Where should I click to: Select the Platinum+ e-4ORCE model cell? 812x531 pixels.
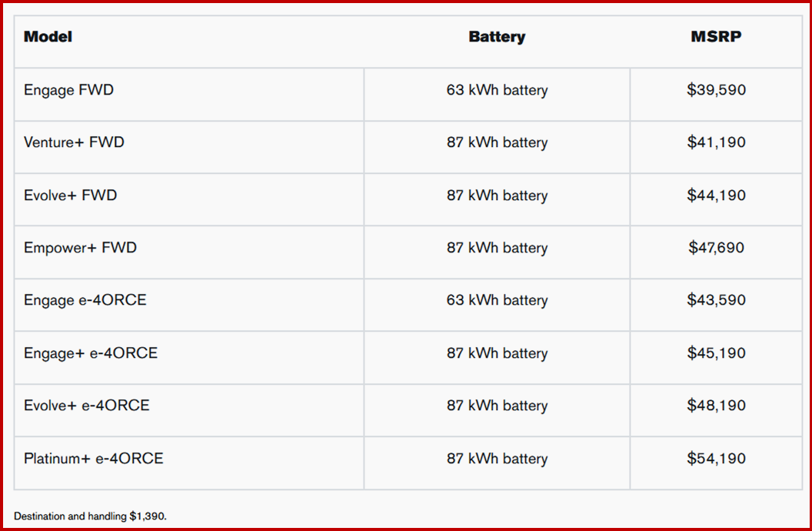pyautogui.click(x=94, y=459)
